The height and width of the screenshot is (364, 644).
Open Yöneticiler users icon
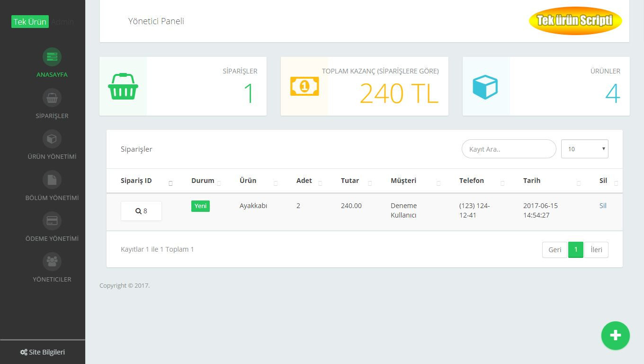click(52, 262)
